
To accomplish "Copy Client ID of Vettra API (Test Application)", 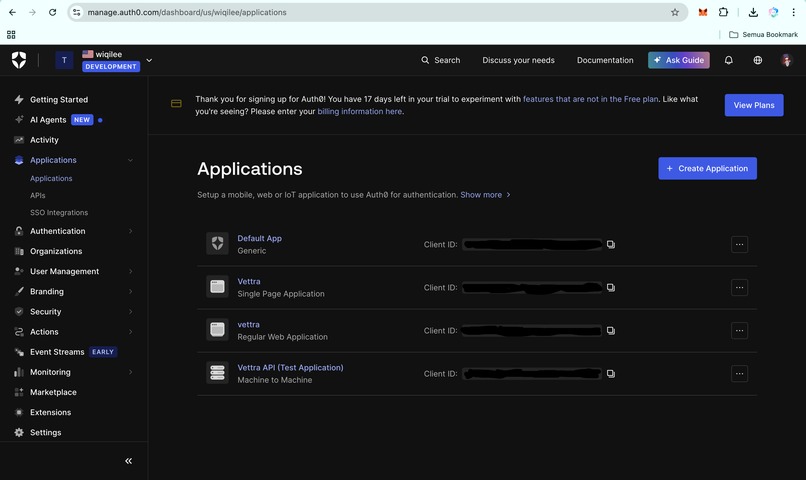I will (x=611, y=374).
